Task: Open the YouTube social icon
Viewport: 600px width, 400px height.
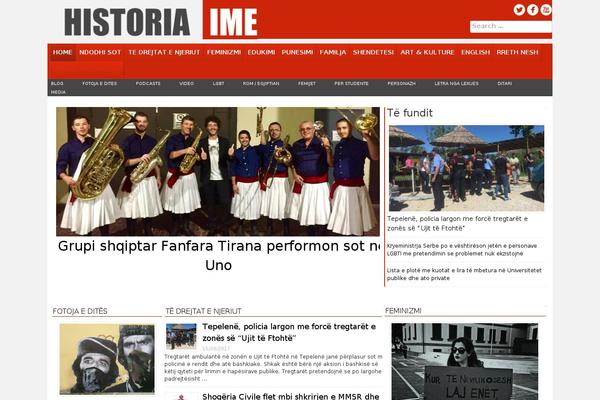Action: coord(546,10)
